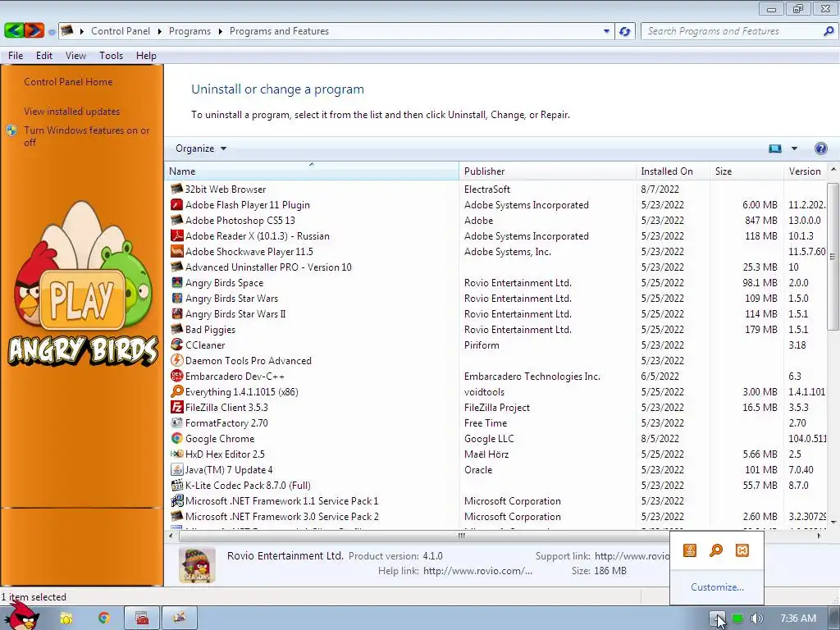
Task: Select the Everything 1.4.1.1015 icon
Action: point(176,391)
